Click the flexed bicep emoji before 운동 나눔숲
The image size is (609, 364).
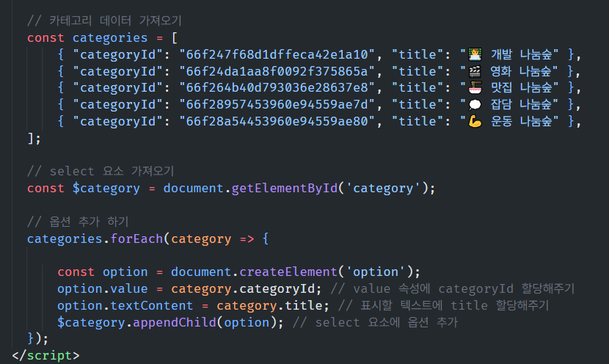[475, 122]
